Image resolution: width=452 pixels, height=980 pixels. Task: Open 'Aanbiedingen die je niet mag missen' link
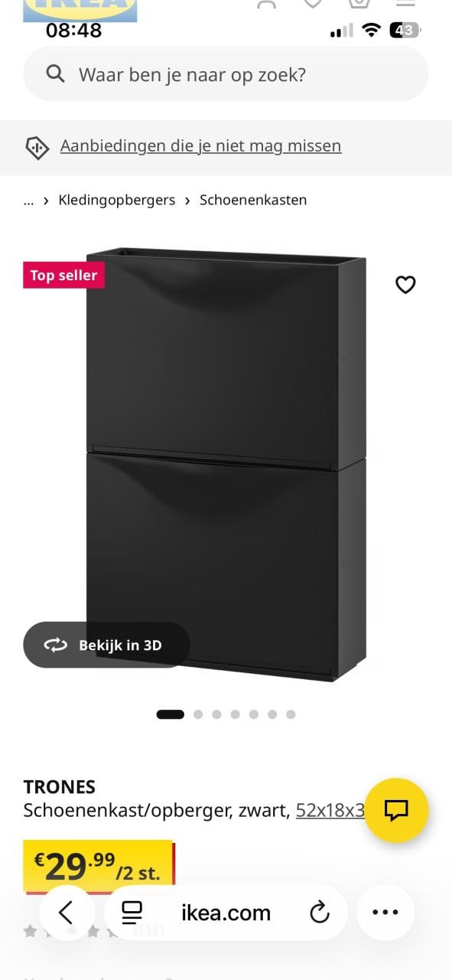click(x=201, y=145)
